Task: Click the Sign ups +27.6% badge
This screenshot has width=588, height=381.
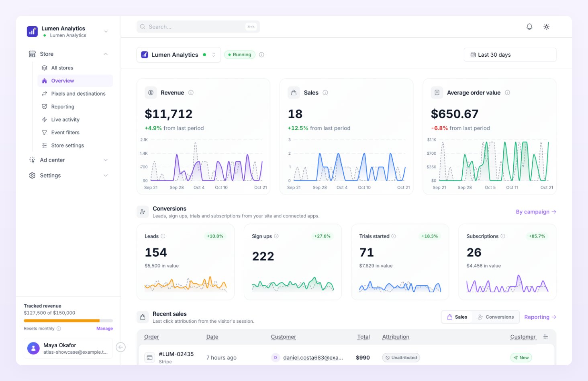Action: point(322,236)
